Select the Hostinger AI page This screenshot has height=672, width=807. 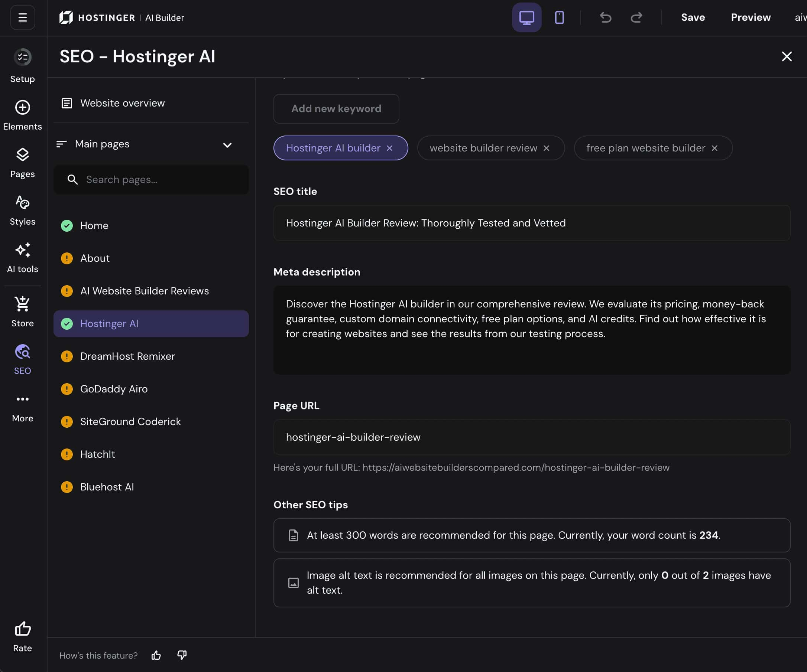(151, 324)
